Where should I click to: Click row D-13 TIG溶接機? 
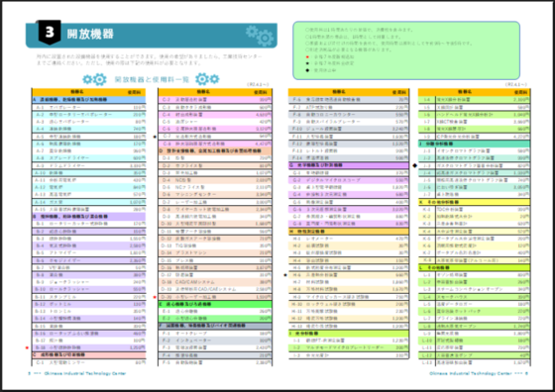[215, 245]
